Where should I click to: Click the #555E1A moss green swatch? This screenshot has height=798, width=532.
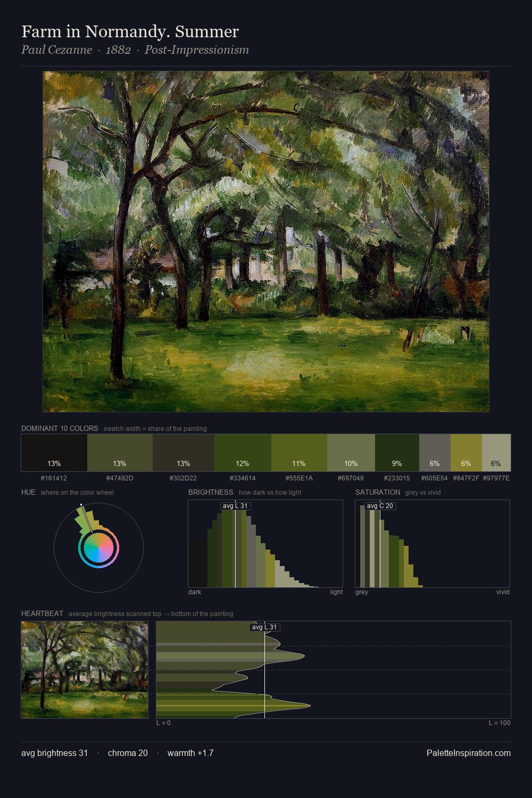(x=299, y=453)
